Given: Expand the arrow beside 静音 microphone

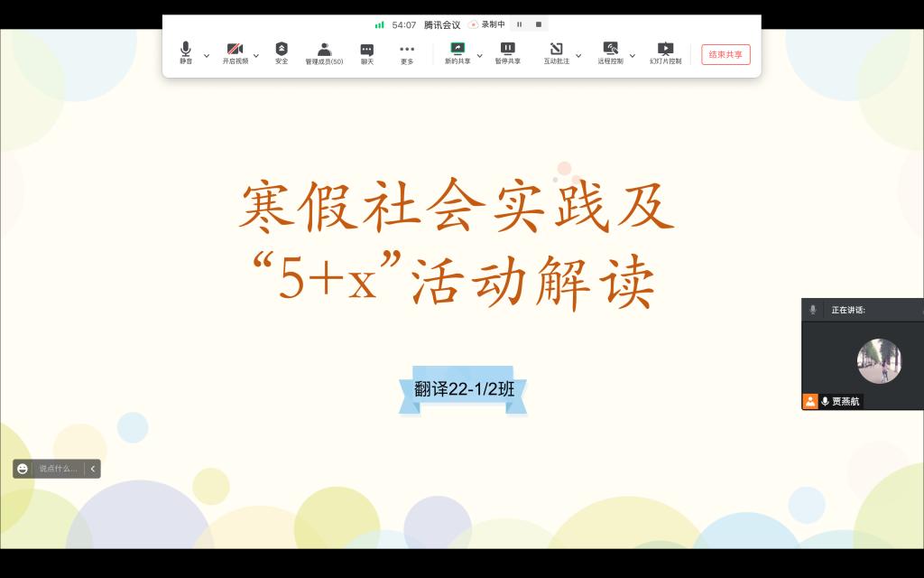Looking at the screenshot, I should click(207, 55).
